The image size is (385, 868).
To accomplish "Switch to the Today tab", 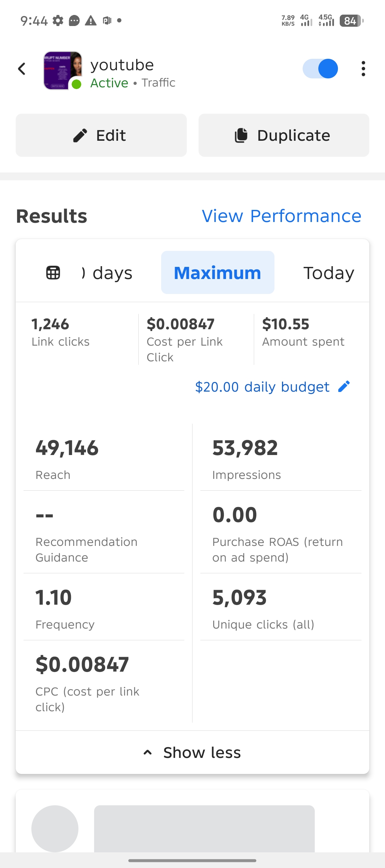I will tap(329, 273).
